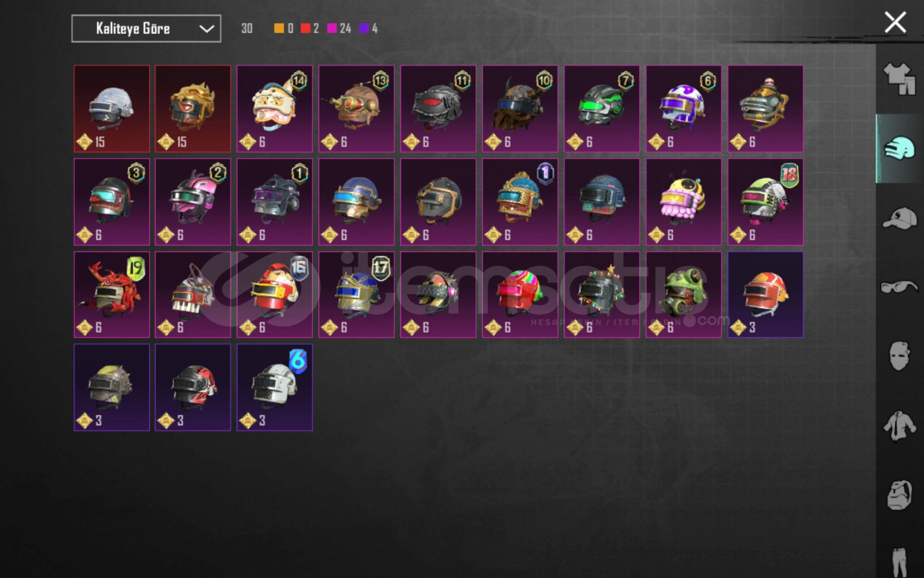Screen dimensions: 924x578
Task: Select the red crab helmet badge 19
Action: tap(112, 294)
